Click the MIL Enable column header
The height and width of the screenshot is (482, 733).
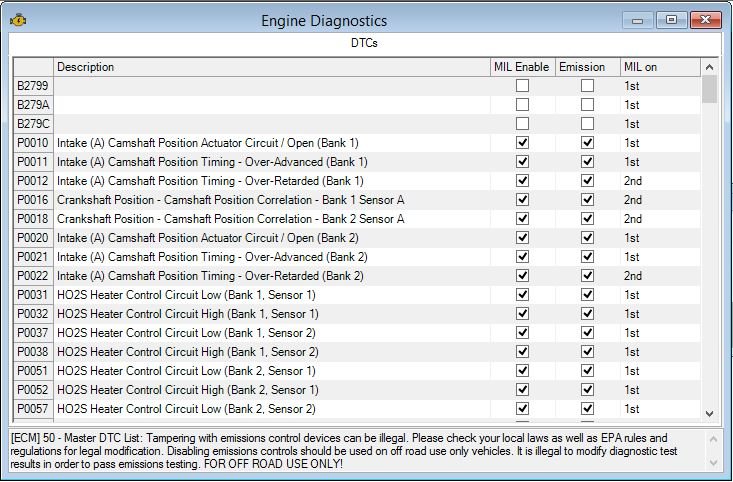tap(523, 67)
